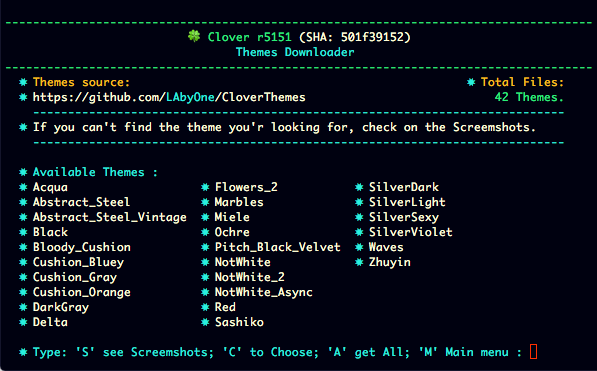Select the Pitch_Black_Velvet theme entry

pyautogui.click(x=278, y=247)
